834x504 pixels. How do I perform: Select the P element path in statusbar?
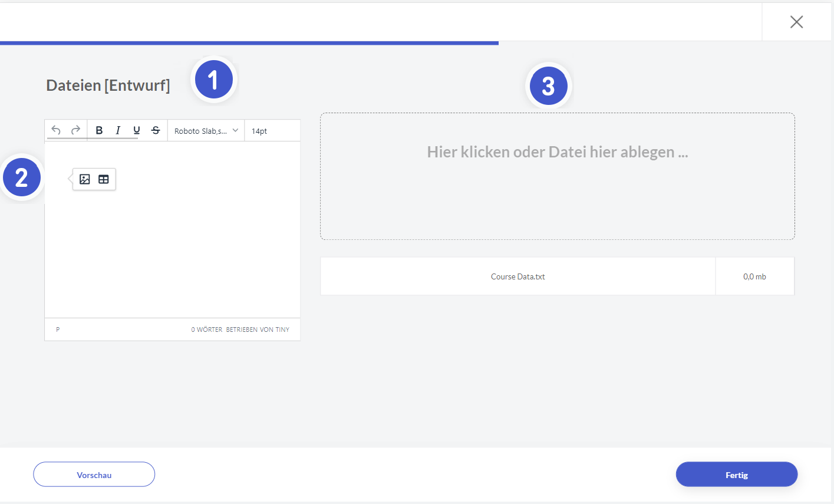[x=58, y=330]
